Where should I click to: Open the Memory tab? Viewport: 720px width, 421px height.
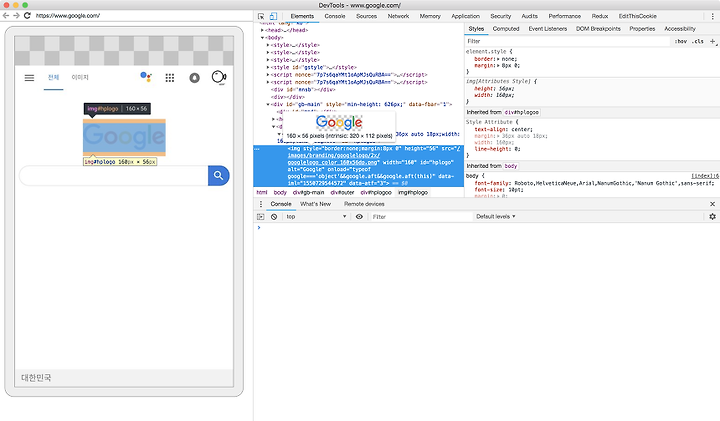[x=430, y=16]
